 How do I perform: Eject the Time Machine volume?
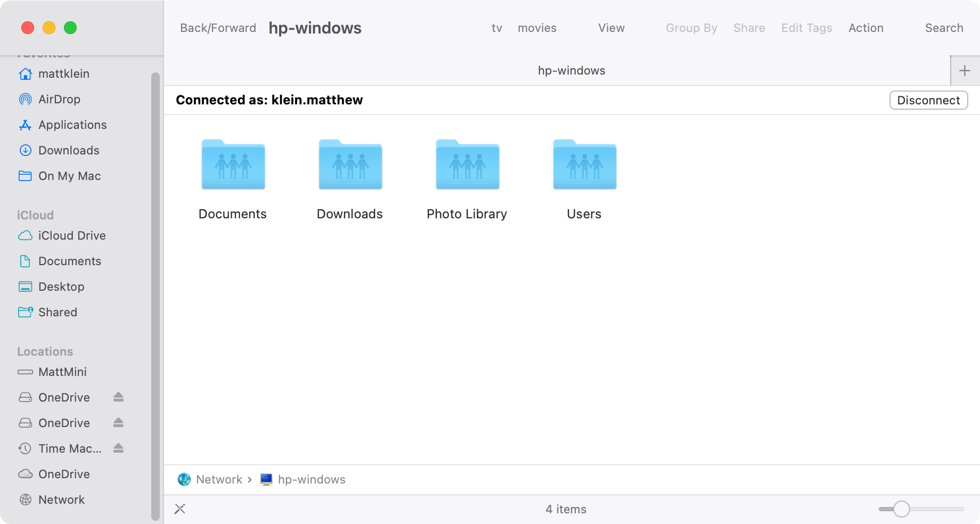coord(118,448)
